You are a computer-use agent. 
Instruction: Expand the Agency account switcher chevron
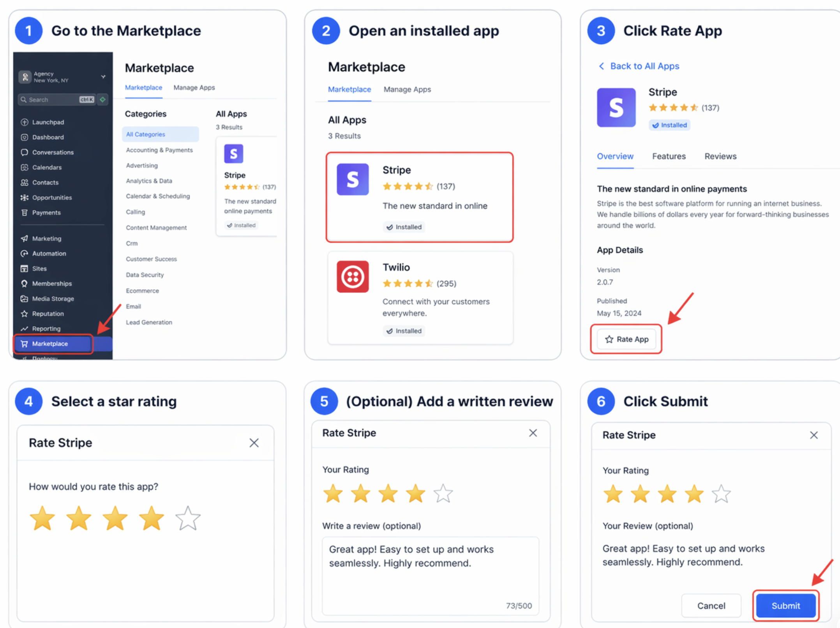coord(103,77)
